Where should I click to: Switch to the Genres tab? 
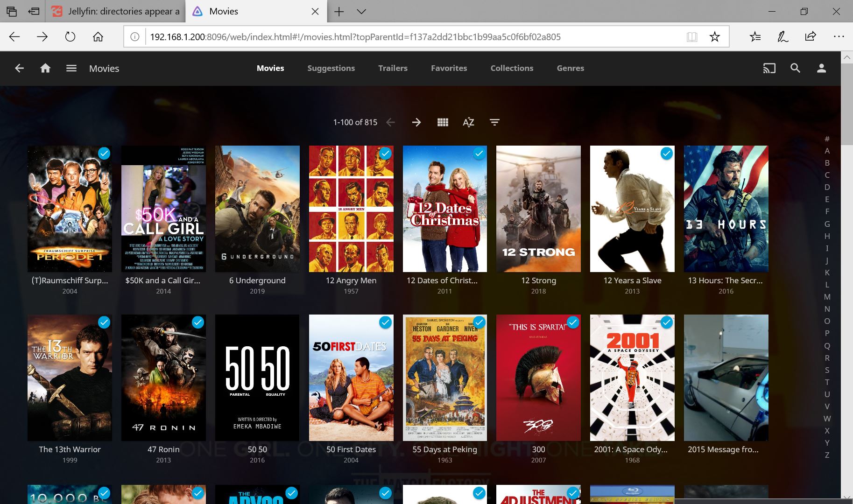tap(570, 68)
